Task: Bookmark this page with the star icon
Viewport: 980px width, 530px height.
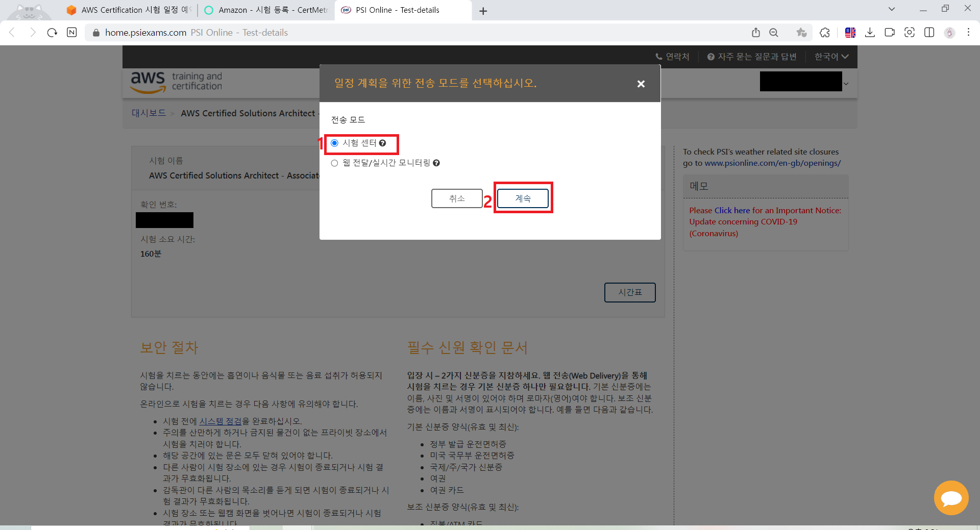Action: click(801, 33)
